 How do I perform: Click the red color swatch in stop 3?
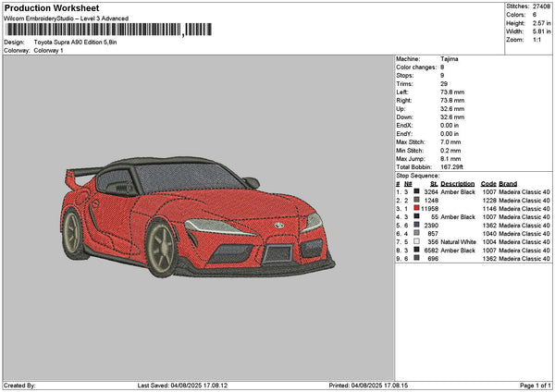(416, 208)
